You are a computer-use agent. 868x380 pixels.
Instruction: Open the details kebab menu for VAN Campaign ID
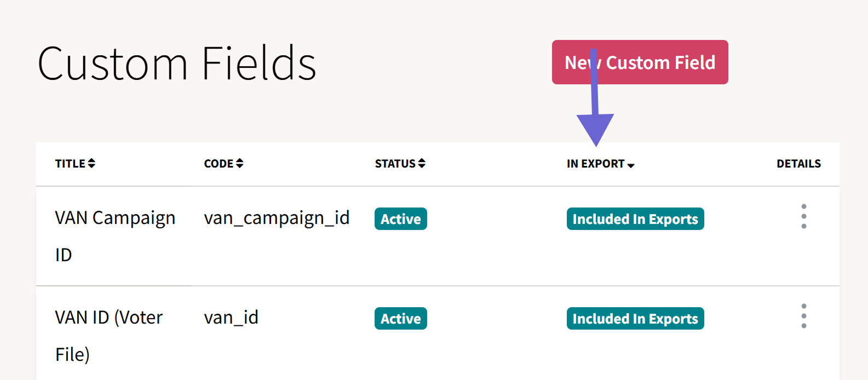[803, 216]
